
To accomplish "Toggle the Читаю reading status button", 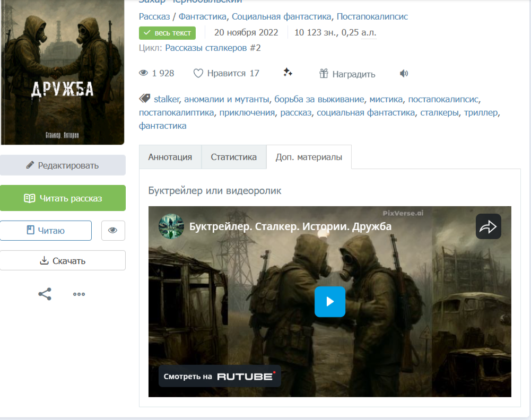I will point(46,231).
